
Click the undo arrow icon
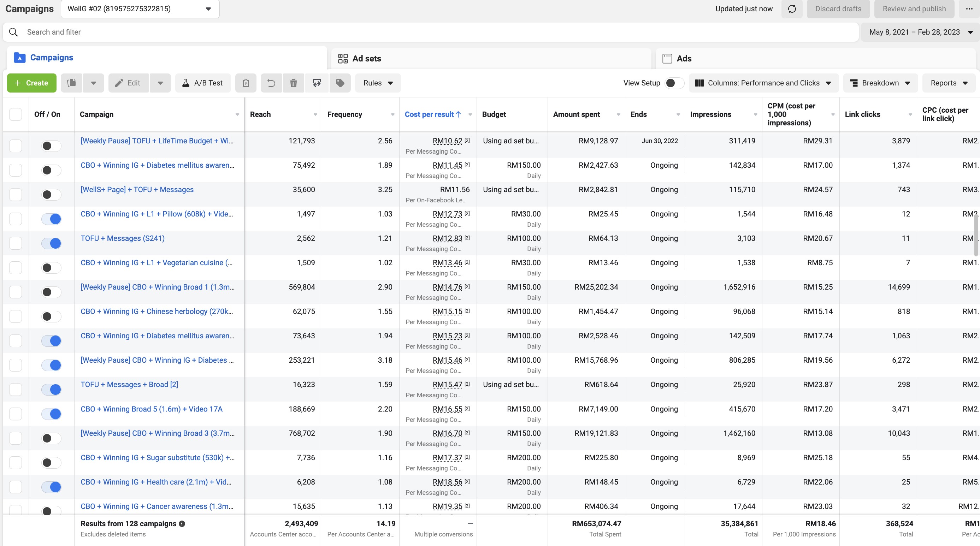[x=271, y=83]
